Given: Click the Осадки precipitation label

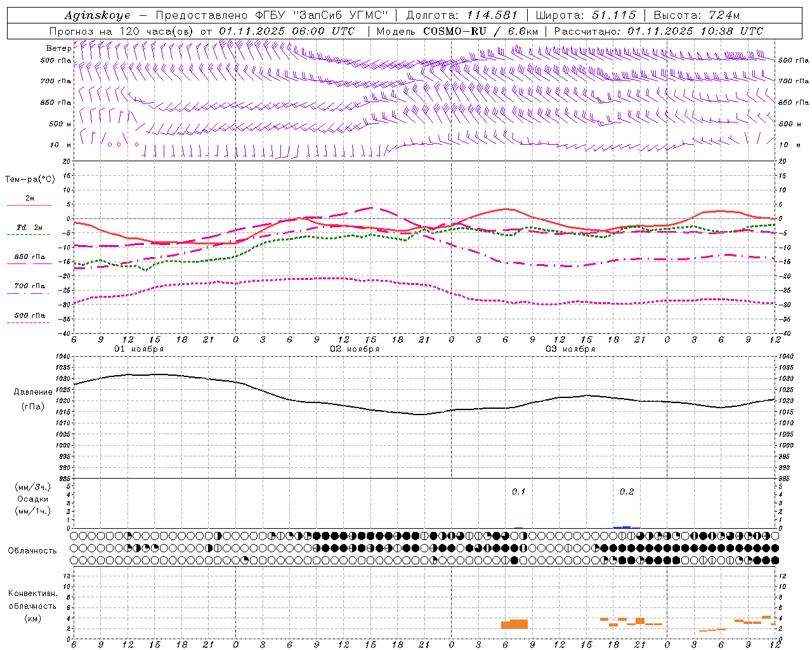Looking at the screenshot, I should pos(33,499).
